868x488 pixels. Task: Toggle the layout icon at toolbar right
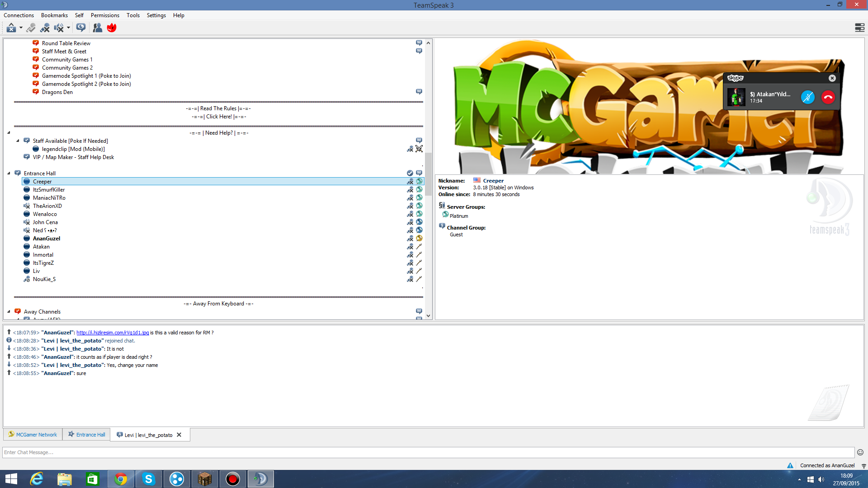(859, 28)
